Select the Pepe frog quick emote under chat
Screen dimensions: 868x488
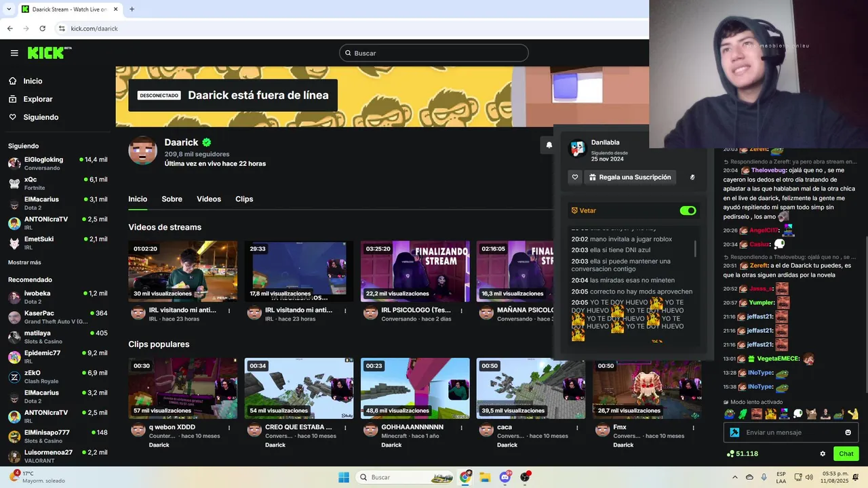(729, 414)
